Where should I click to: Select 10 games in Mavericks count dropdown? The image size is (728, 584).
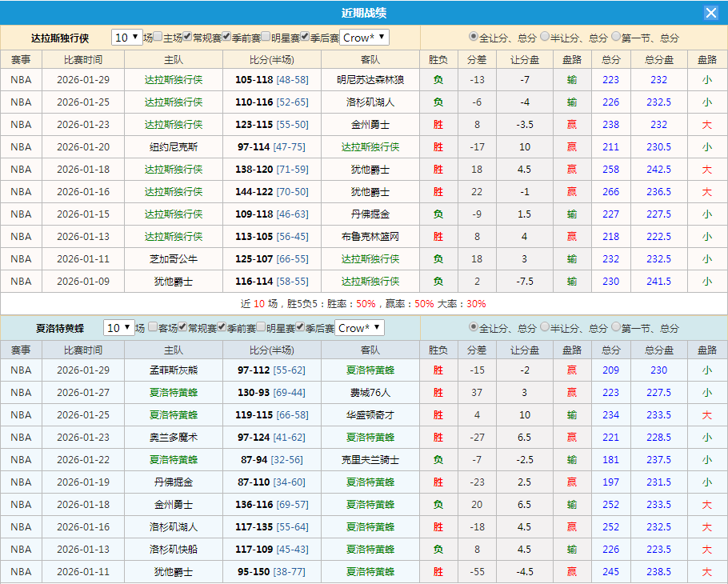(x=126, y=37)
